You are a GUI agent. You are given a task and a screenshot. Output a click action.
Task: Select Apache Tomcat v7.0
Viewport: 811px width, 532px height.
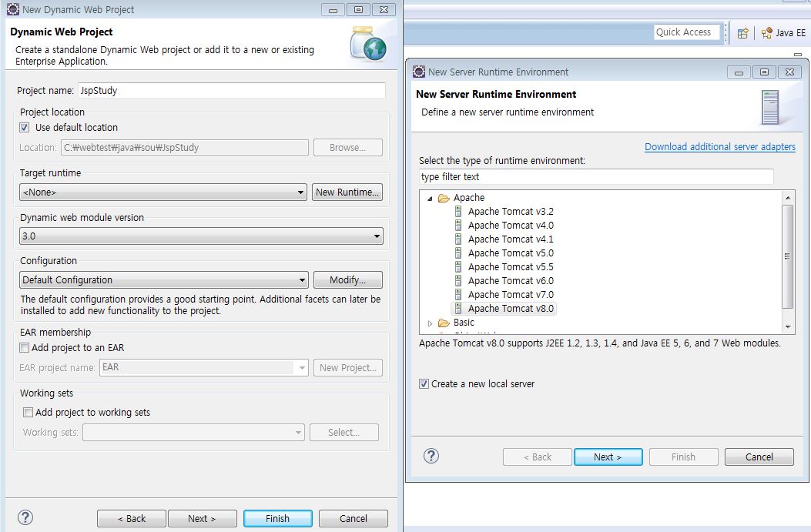coord(511,295)
